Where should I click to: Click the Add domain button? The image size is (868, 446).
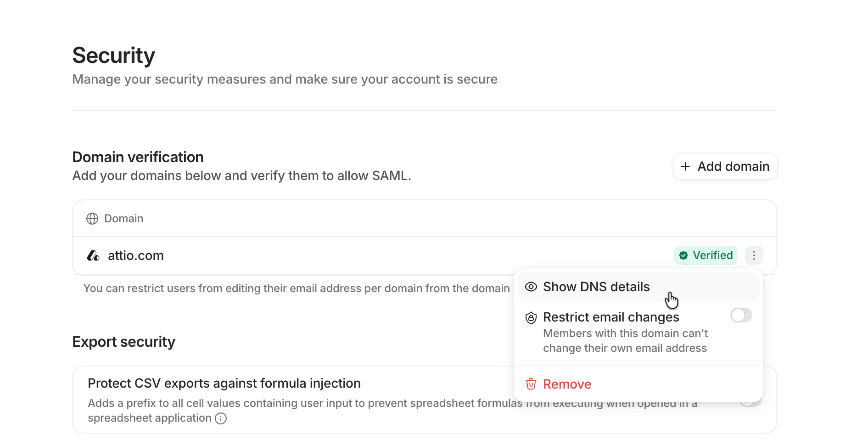pyautogui.click(x=725, y=166)
